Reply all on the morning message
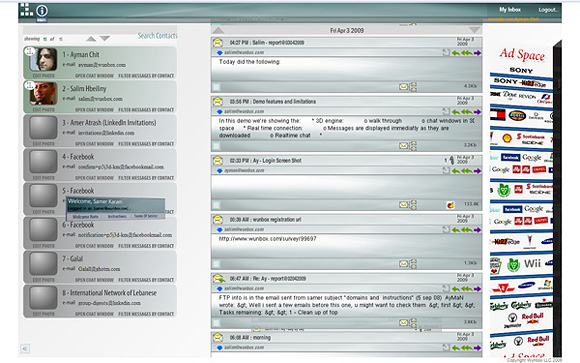This screenshot has height=363, width=580. pyautogui.click(x=467, y=348)
